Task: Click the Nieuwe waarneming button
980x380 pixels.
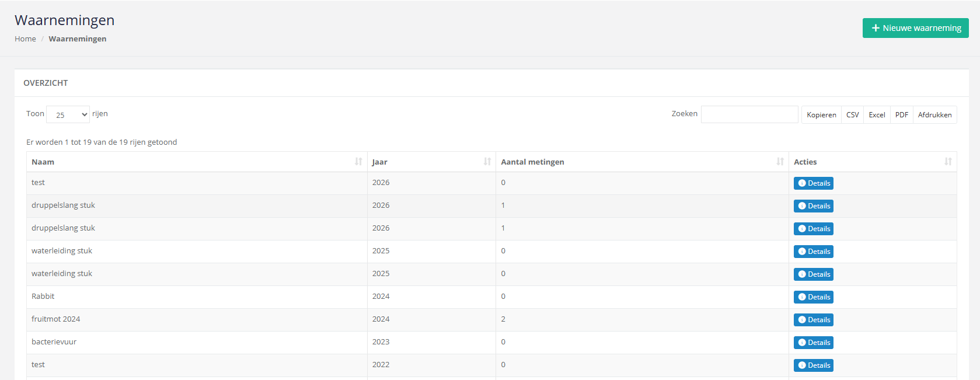Action: [915, 28]
